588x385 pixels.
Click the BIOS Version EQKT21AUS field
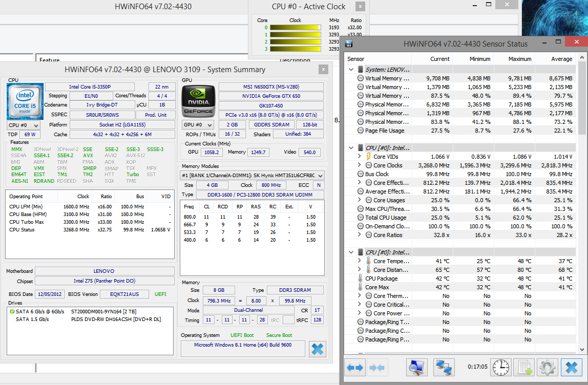point(124,294)
